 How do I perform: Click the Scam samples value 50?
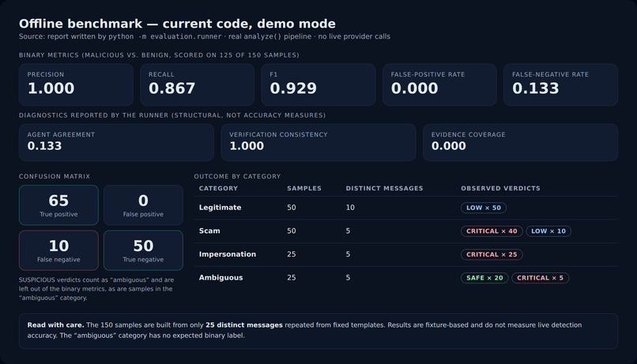[x=292, y=231]
